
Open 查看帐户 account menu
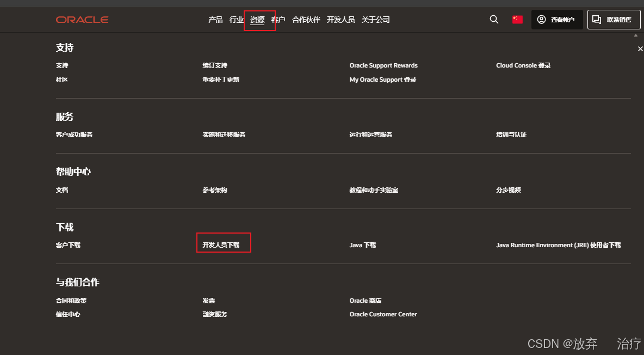pyautogui.click(x=556, y=19)
